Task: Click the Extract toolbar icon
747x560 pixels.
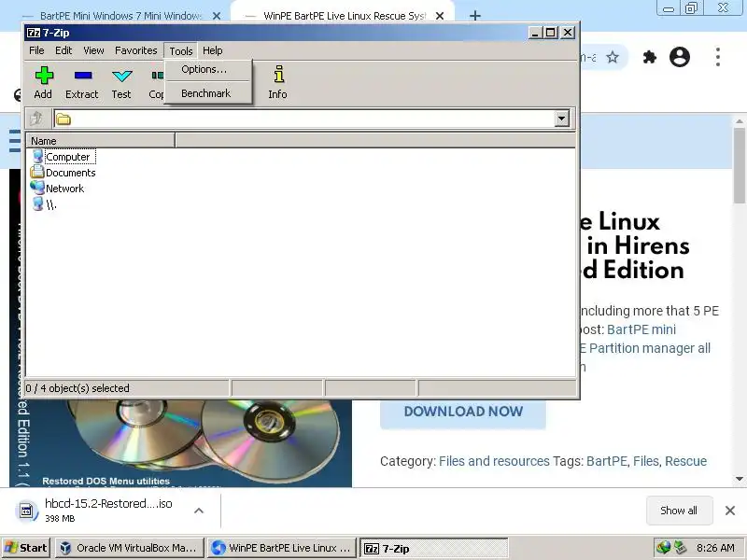Action: point(82,82)
